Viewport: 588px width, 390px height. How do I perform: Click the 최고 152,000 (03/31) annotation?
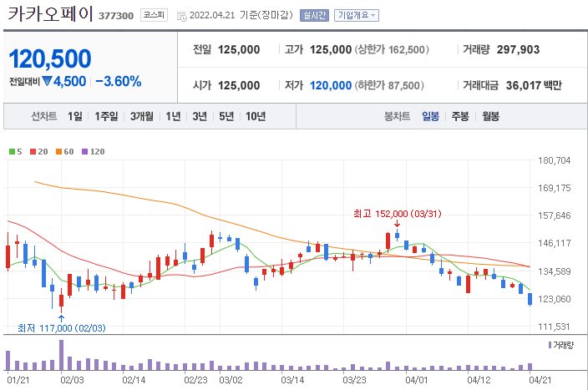click(x=397, y=214)
